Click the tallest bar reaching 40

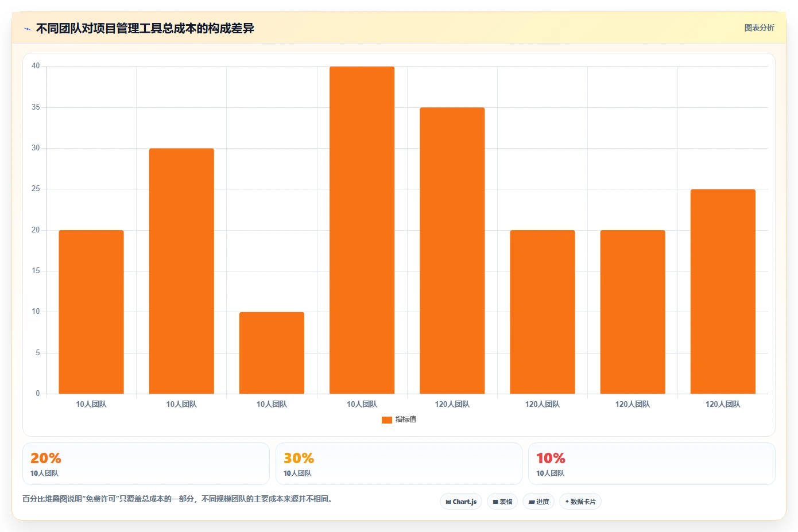[x=362, y=230]
